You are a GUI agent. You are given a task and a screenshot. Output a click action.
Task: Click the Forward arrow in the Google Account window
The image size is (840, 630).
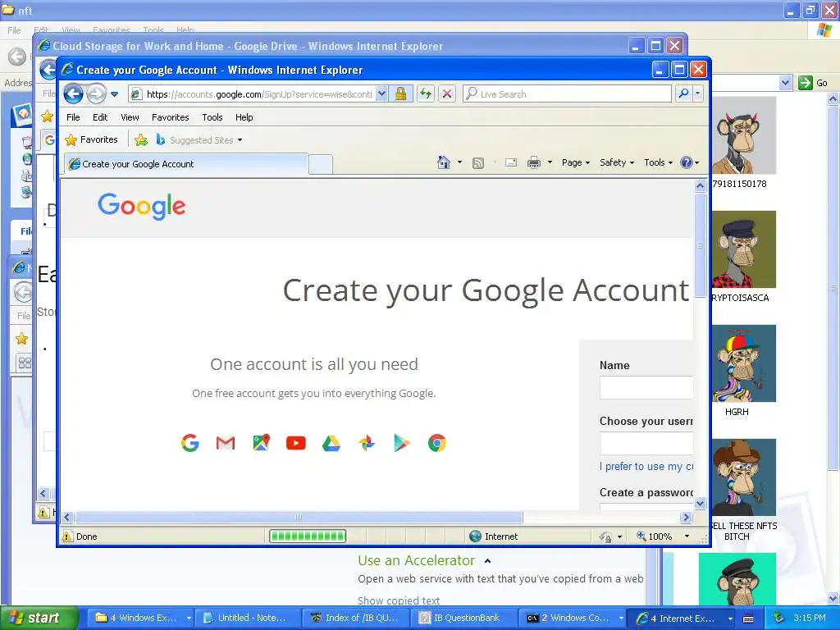pyautogui.click(x=97, y=94)
